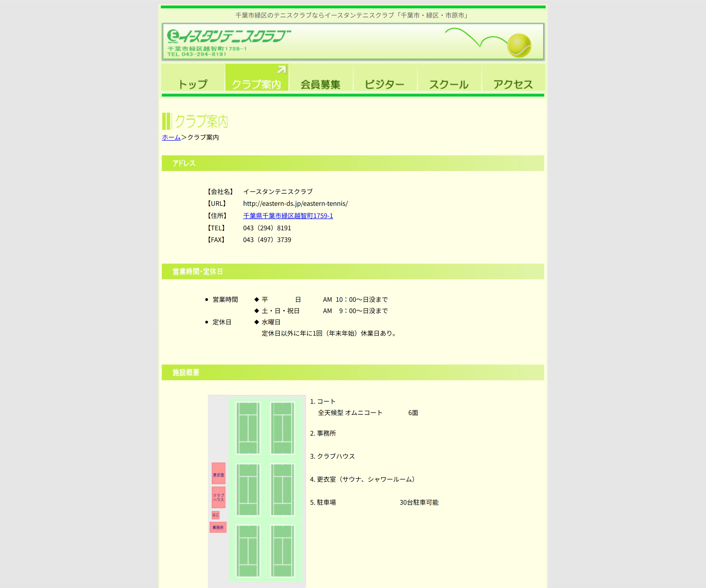The image size is (706, 588).
Task: Click the green bars beside クラブ案内 heading
Action: click(167, 121)
